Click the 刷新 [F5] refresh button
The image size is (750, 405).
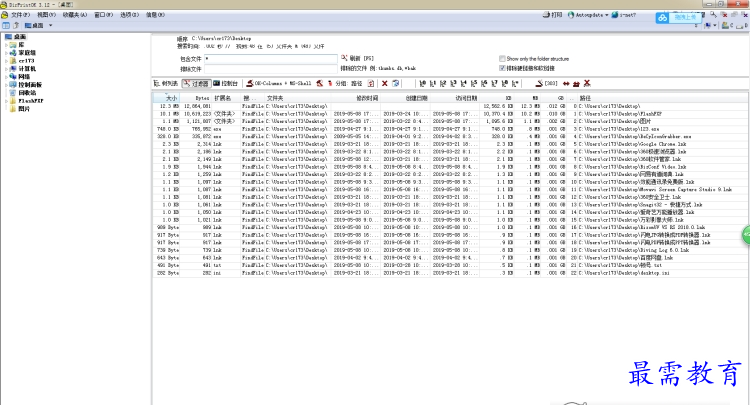(357, 58)
